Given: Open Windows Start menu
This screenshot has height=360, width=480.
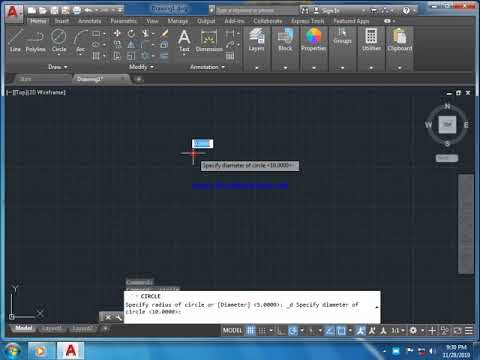Looking at the screenshot, I should click(x=12, y=351).
